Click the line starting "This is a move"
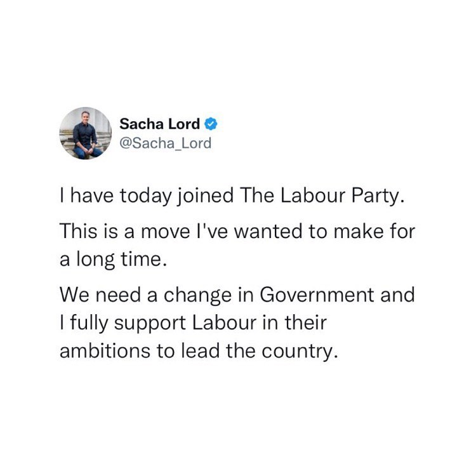This screenshot has width=476, height=476. (236, 232)
